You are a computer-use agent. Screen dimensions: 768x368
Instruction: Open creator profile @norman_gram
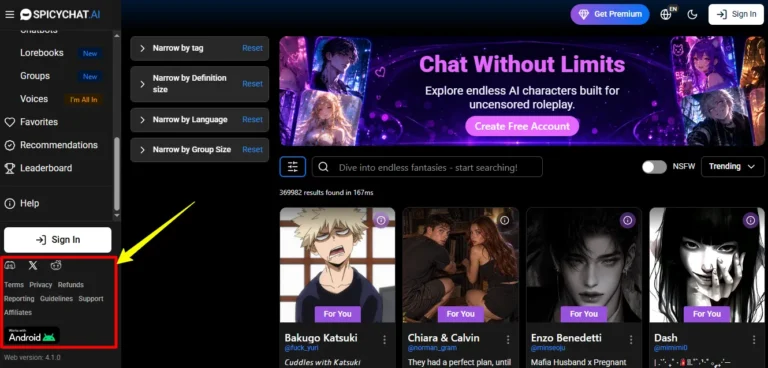point(432,348)
